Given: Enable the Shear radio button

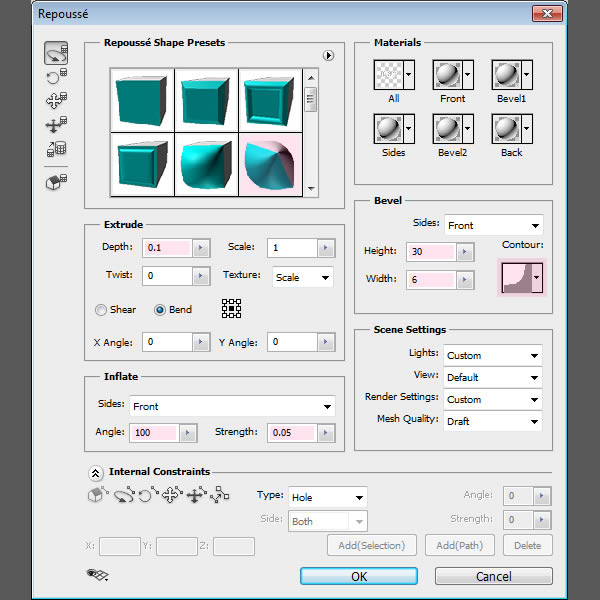Looking at the screenshot, I should pos(101,310).
